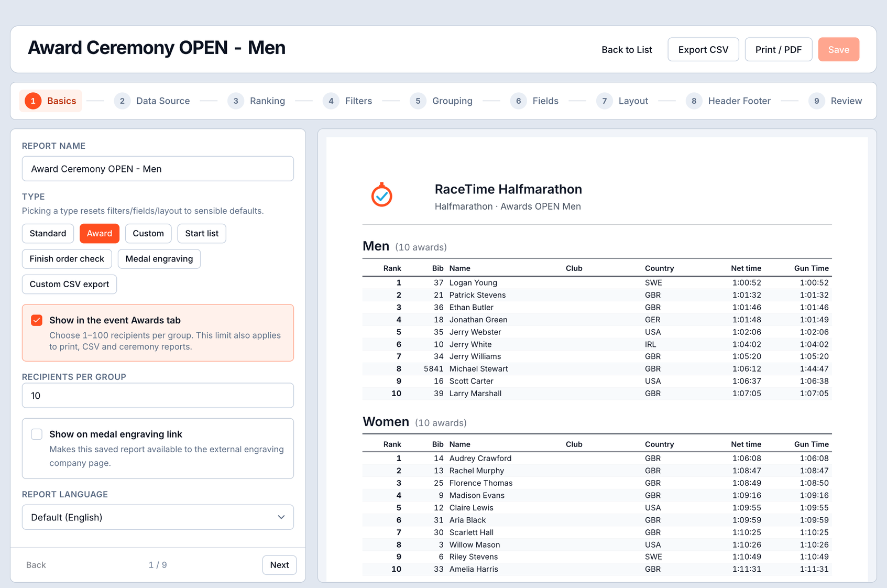
Task: Click step 1 Basics number badge
Action: [x=33, y=101]
